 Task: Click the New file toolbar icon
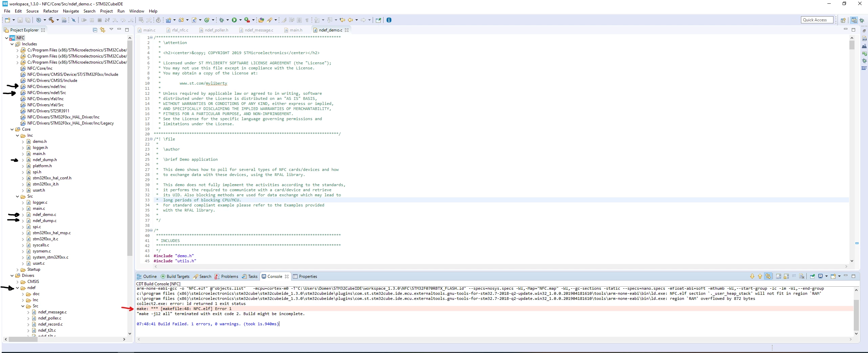click(x=7, y=20)
